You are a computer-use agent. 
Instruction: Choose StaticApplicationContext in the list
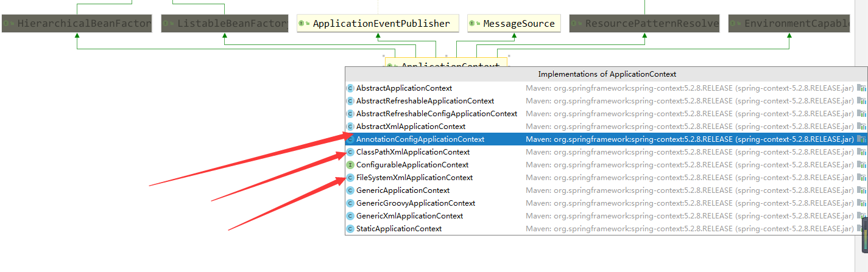[606, 229]
